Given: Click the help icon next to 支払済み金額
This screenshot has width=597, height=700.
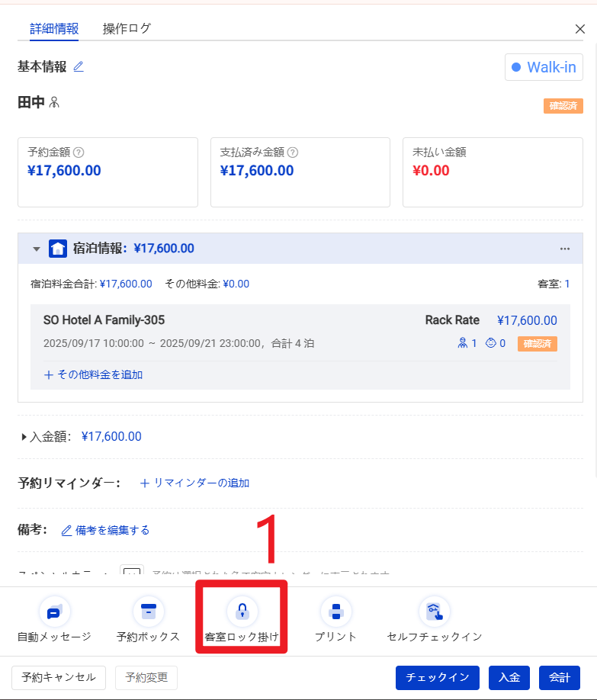Looking at the screenshot, I should coord(293,153).
